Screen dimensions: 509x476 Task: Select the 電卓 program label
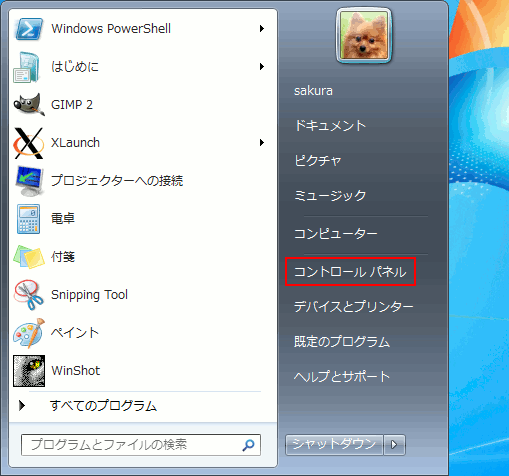click(63, 219)
